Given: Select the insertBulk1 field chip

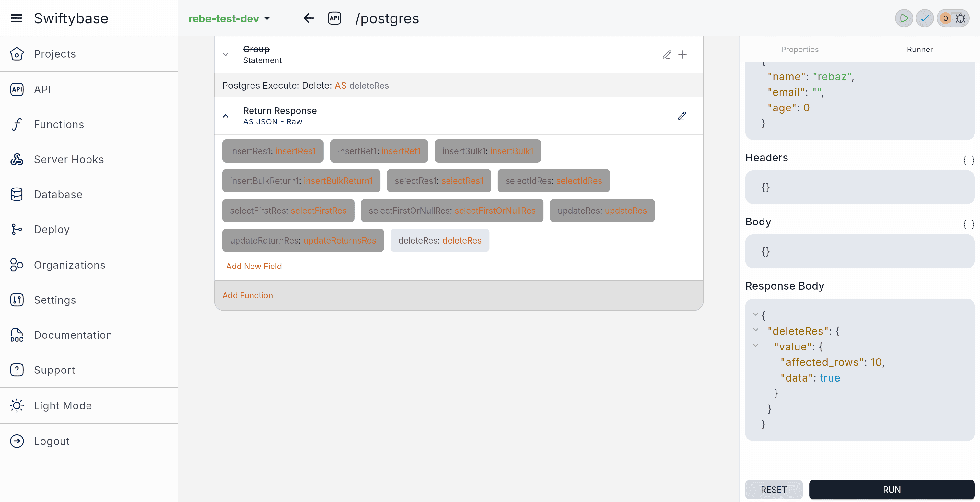Looking at the screenshot, I should pyautogui.click(x=488, y=151).
